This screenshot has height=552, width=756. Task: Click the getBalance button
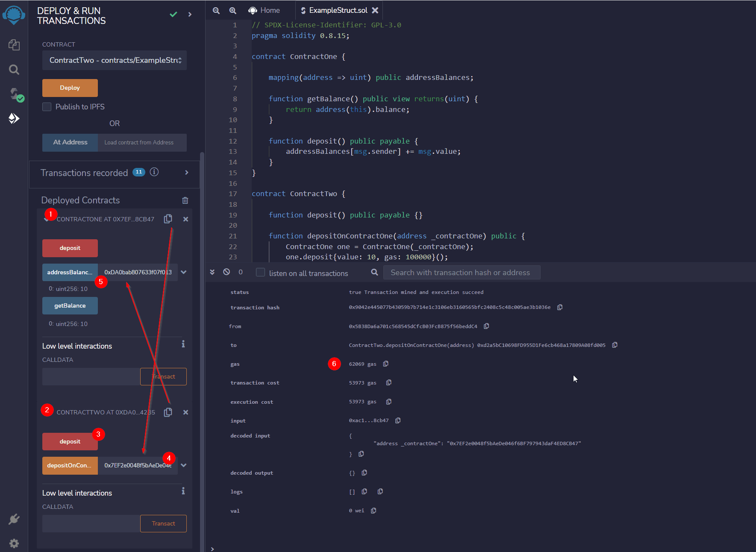70,305
